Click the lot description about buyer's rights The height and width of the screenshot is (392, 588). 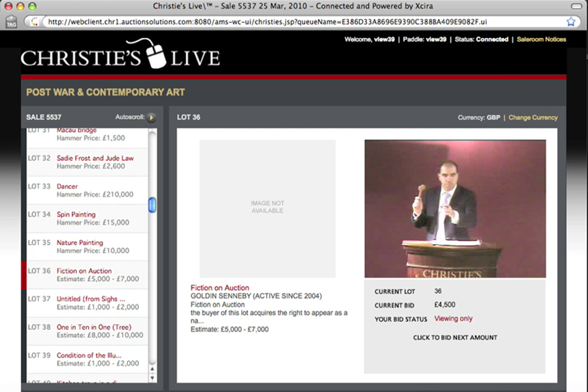tap(269, 317)
